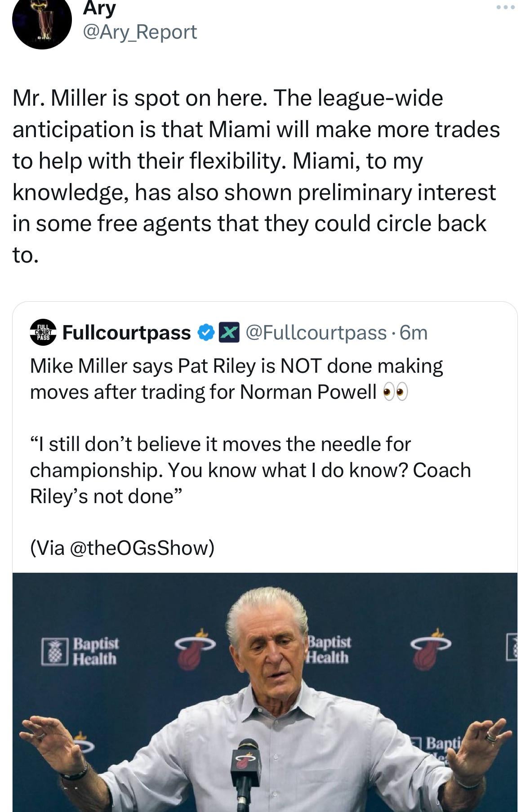Click the green X affiliate badge

point(229,333)
